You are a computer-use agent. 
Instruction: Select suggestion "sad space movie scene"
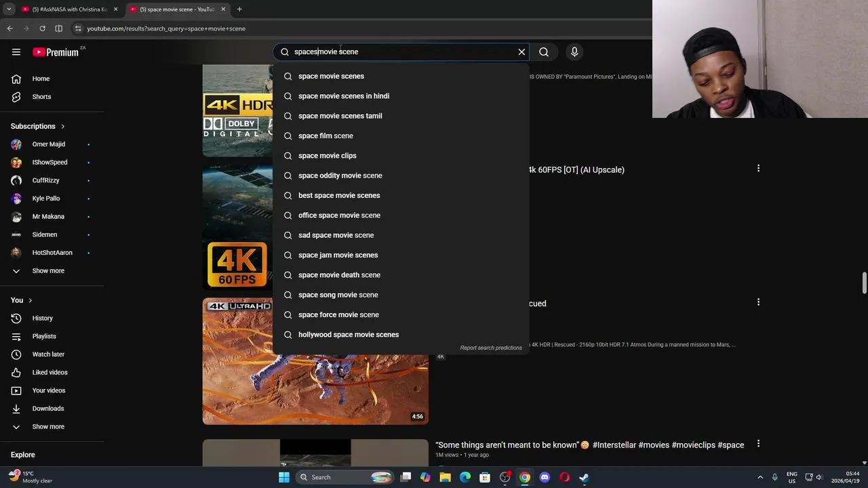[x=401, y=235]
